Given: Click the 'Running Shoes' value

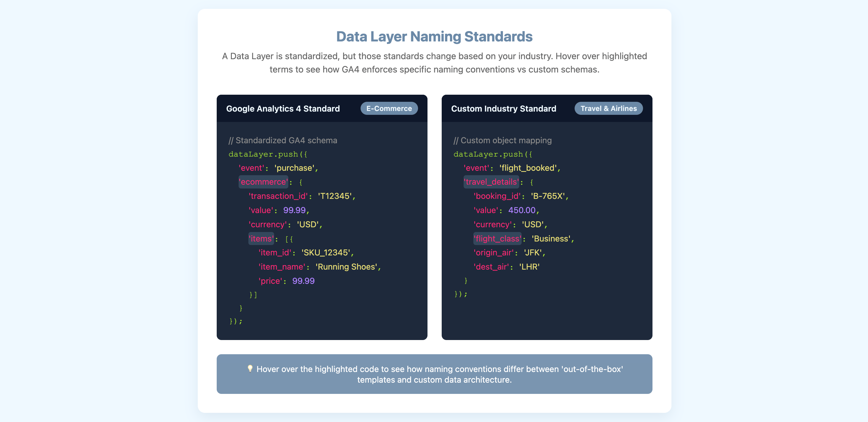Looking at the screenshot, I should pos(346,267).
